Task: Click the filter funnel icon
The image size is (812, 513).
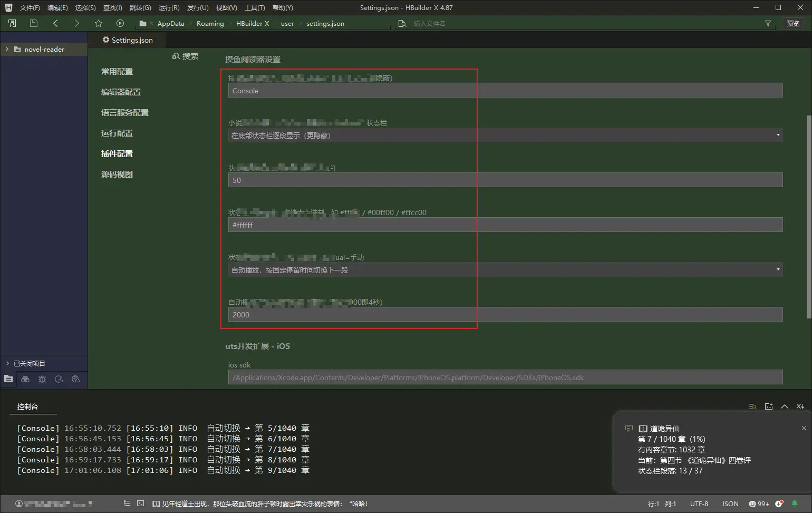Action: pyautogui.click(x=768, y=23)
